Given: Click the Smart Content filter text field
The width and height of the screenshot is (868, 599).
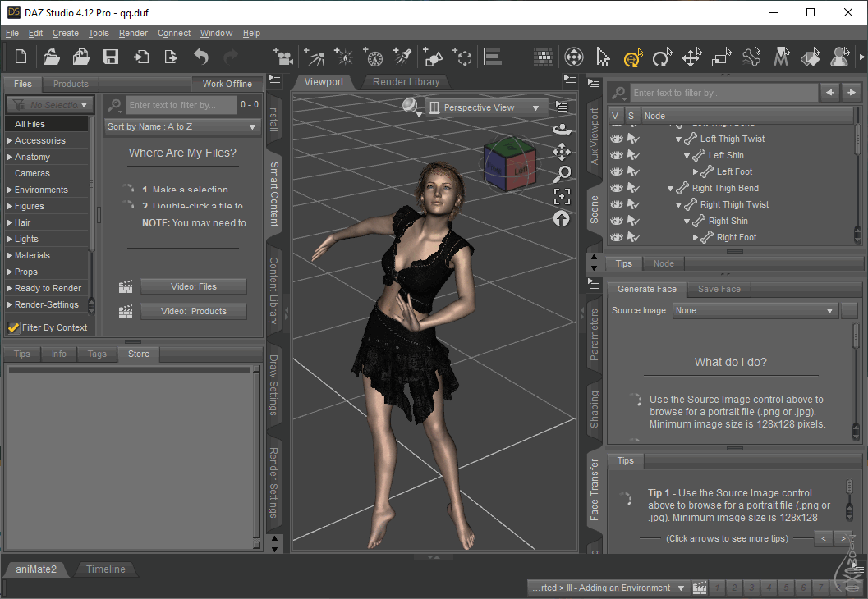Looking at the screenshot, I should pos(181,105).
